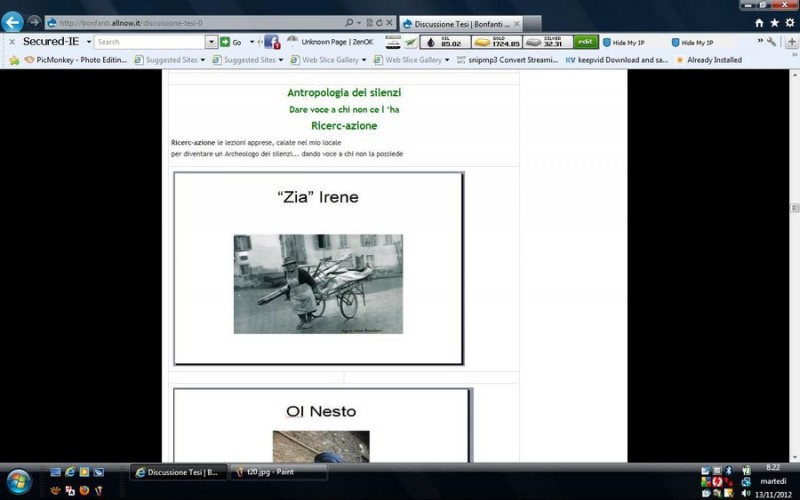
Task: Click the Facebook icon in Secured-IE toolbar
Action: pos(271,42)
